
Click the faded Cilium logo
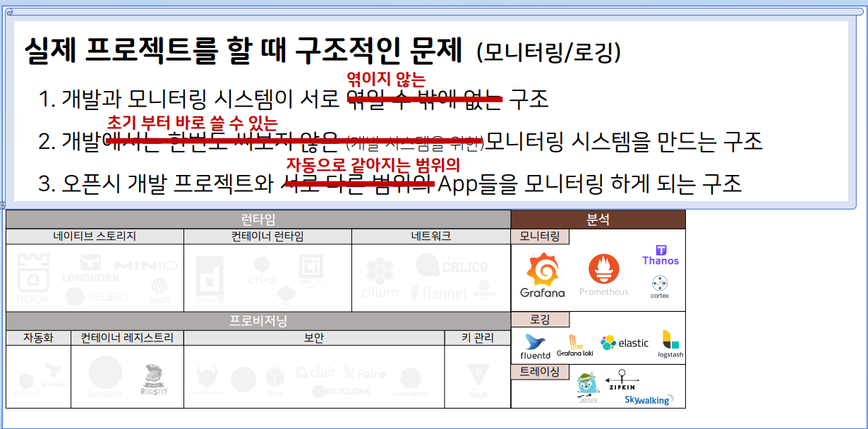pos(380,277)
